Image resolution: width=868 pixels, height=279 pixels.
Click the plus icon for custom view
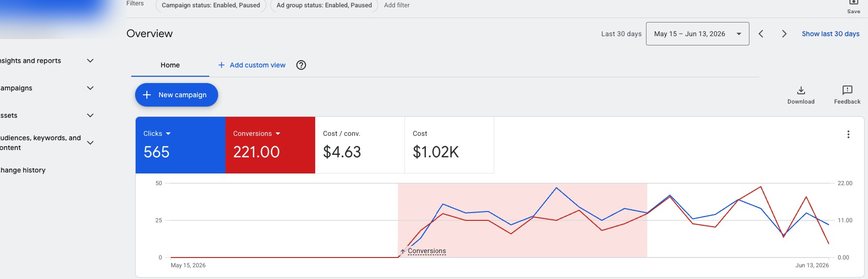pos(221,65)
